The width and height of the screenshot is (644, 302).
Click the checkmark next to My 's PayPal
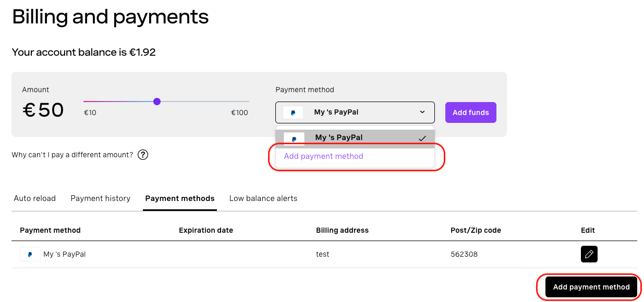pos(422,138)
